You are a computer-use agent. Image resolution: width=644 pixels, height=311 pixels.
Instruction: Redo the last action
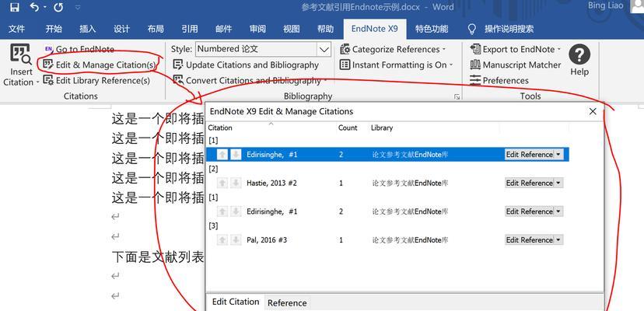(x=58, y=7)
